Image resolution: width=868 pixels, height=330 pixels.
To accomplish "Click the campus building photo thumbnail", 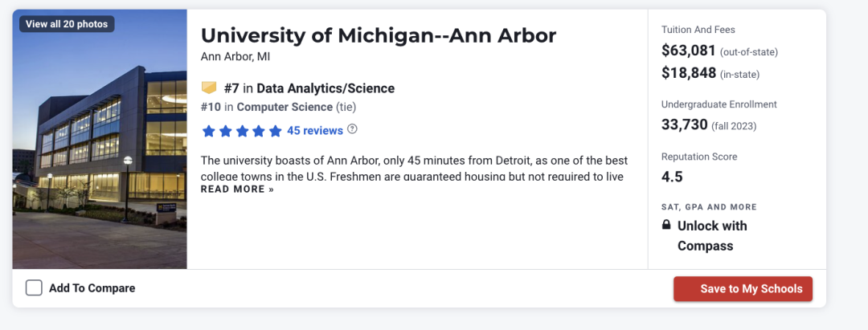I will [100, 139].
